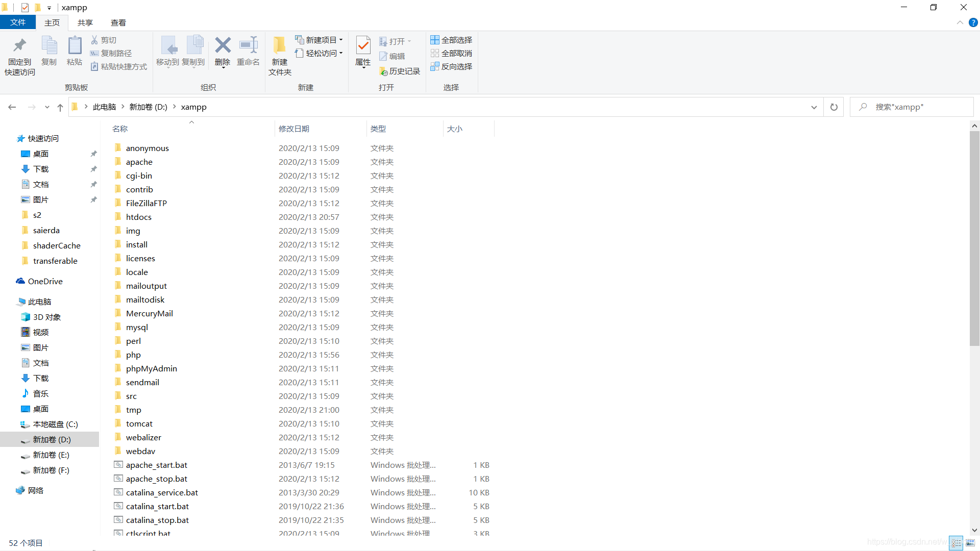Collapse the ribbon with the chevron

960,22
